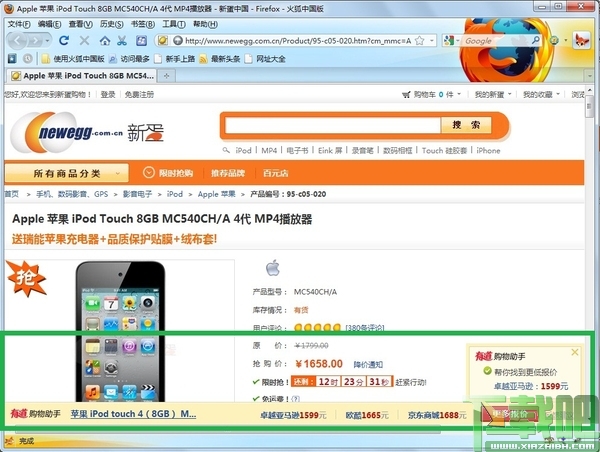Open the 百元店 nav tab

pyautogui.click(x=276, y=173)
